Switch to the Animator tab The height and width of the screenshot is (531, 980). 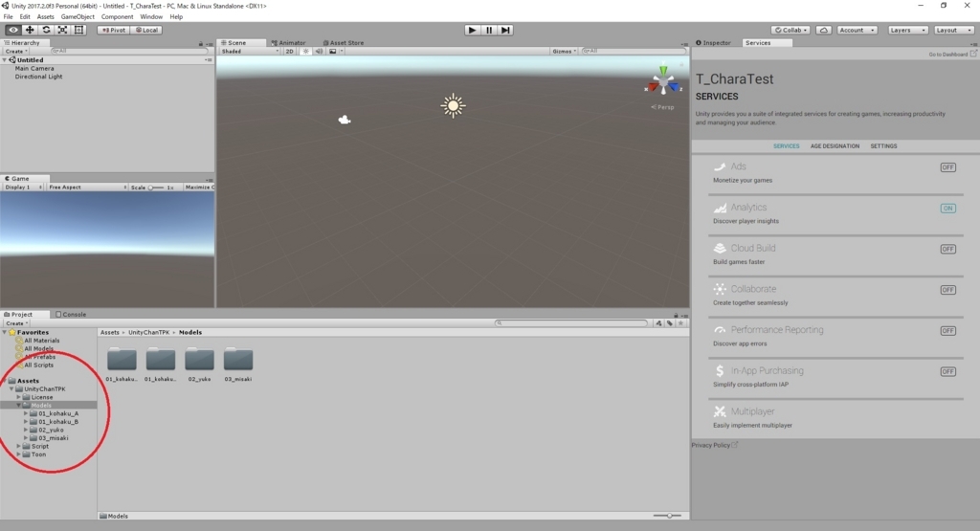289,43
